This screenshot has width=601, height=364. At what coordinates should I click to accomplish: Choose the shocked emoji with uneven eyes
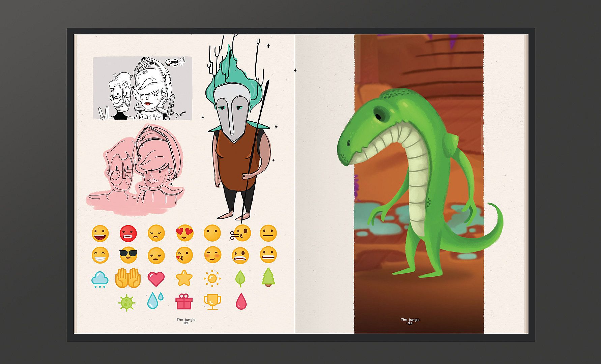tap(240, 255)
